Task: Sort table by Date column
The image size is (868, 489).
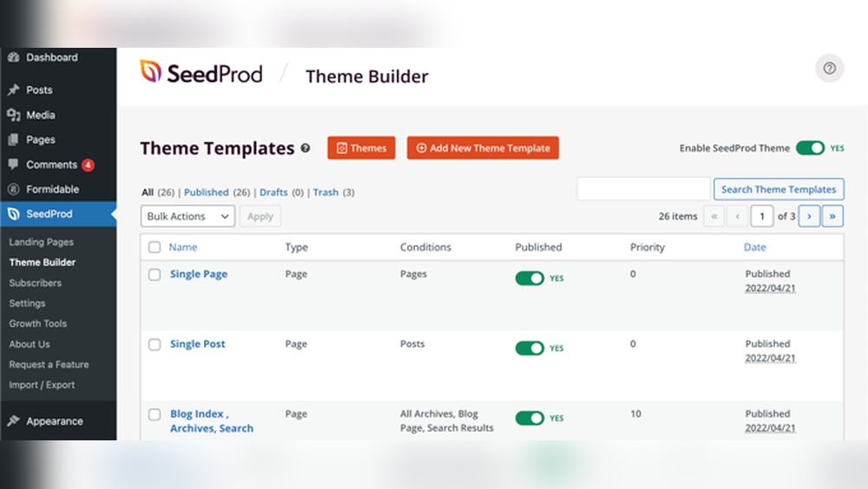Action: [754, 247]
